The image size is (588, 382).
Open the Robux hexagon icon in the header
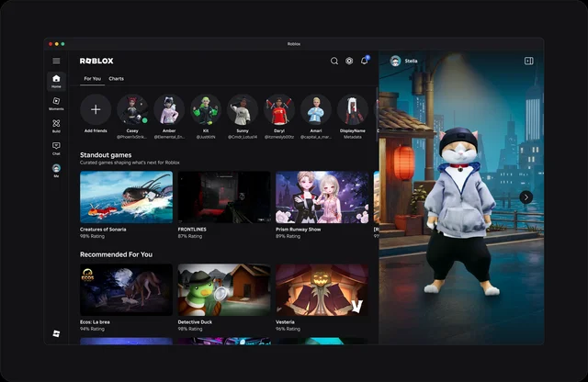coord(349,61)
